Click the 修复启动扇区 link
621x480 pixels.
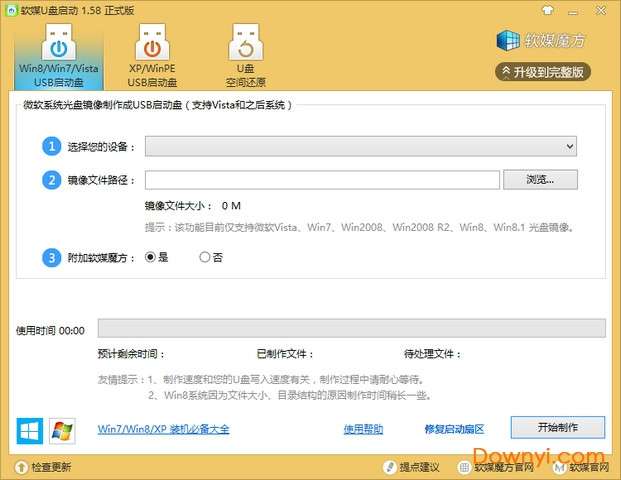click(x=454, y=429)
